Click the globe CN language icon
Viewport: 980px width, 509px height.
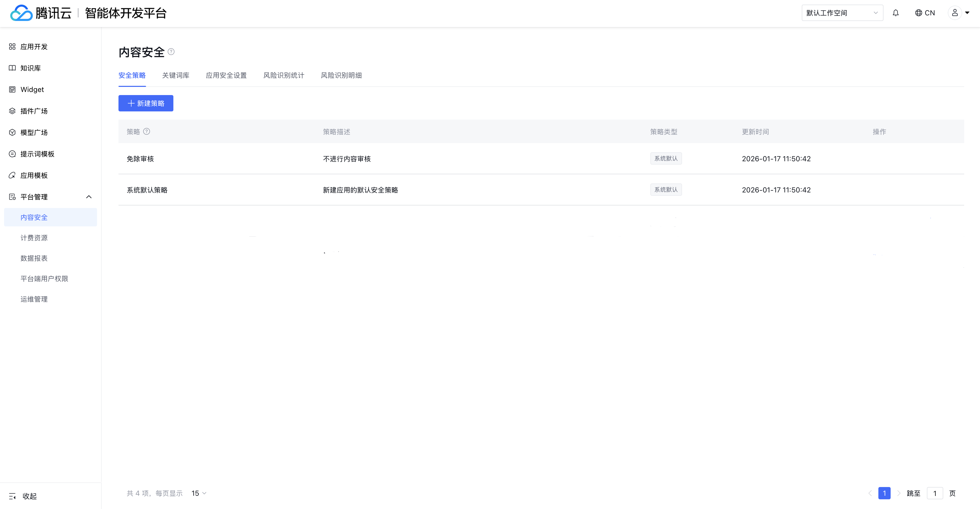pyautogui.click(x=924, y=13)
